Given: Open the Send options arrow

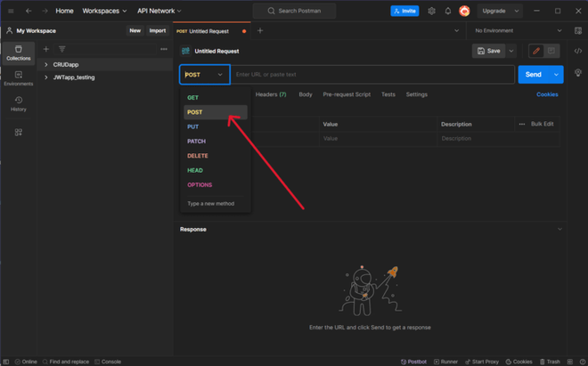Looking at the screenshot, I should pos(556,75).
